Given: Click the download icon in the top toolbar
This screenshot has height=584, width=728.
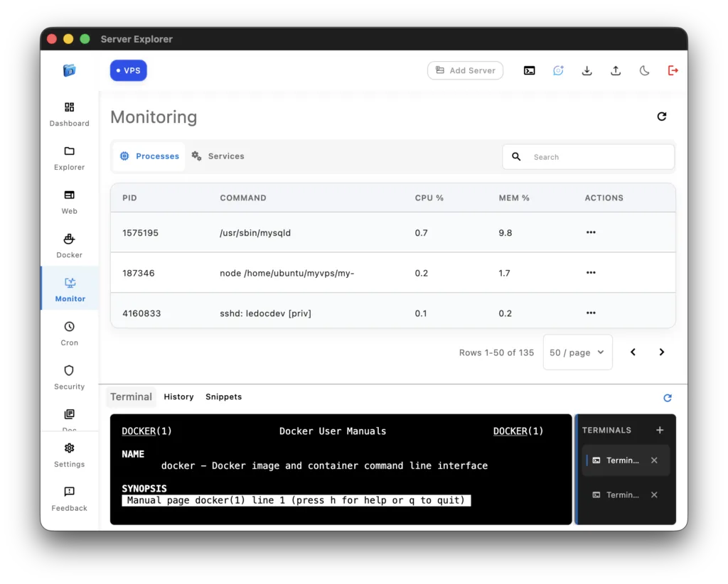Looking at the screenshot, I should pyautogui.click(x=587, y=70).
